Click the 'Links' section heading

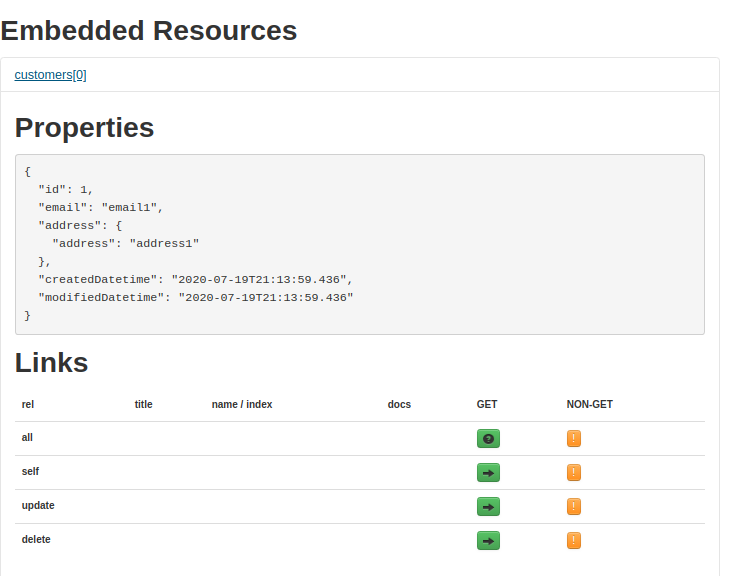52,362
